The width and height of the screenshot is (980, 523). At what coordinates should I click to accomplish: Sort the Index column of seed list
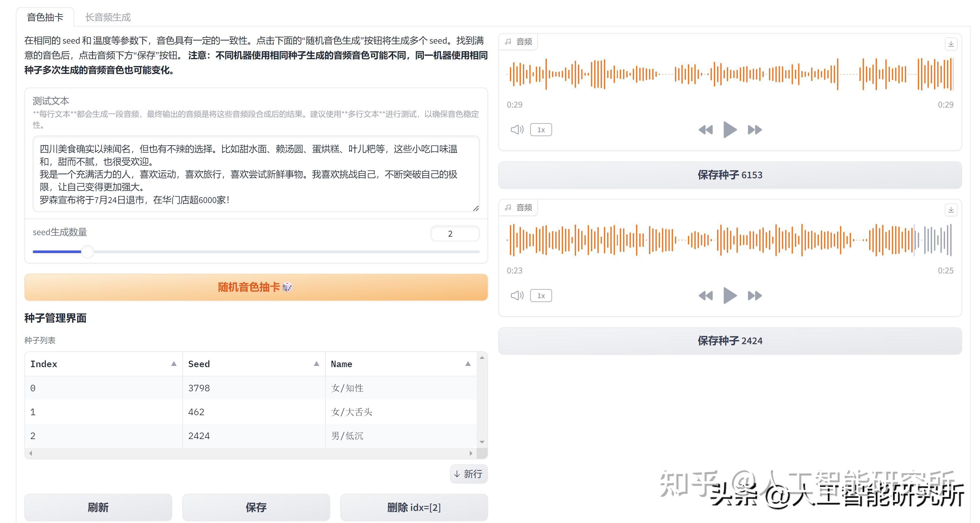pos(174,364)
